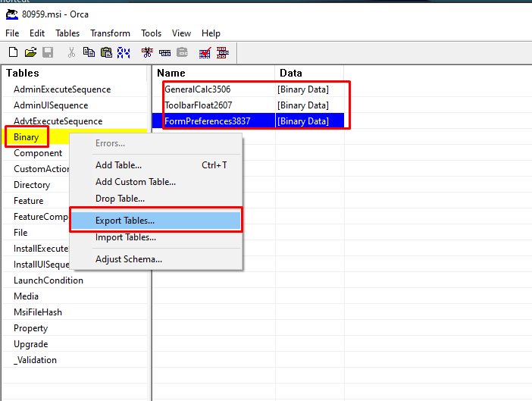Choose Import Tables from context menu

pos(156,237)
